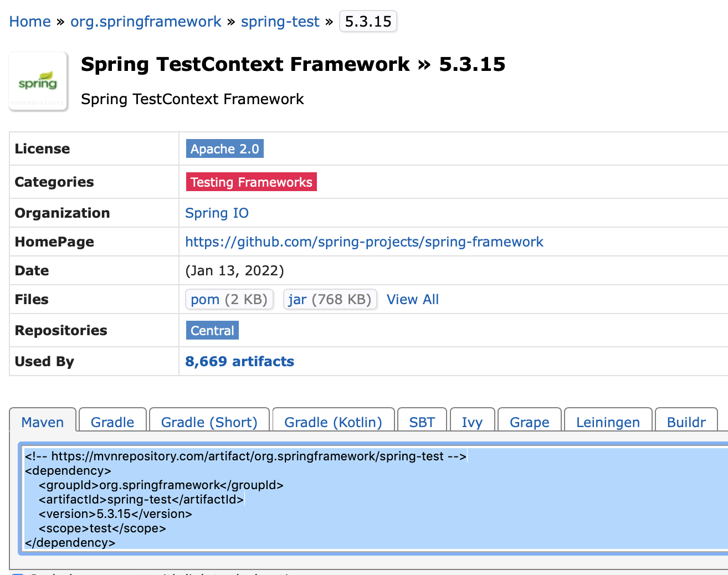
Task: Click the Date row label
Action: [x=32, y=270]
